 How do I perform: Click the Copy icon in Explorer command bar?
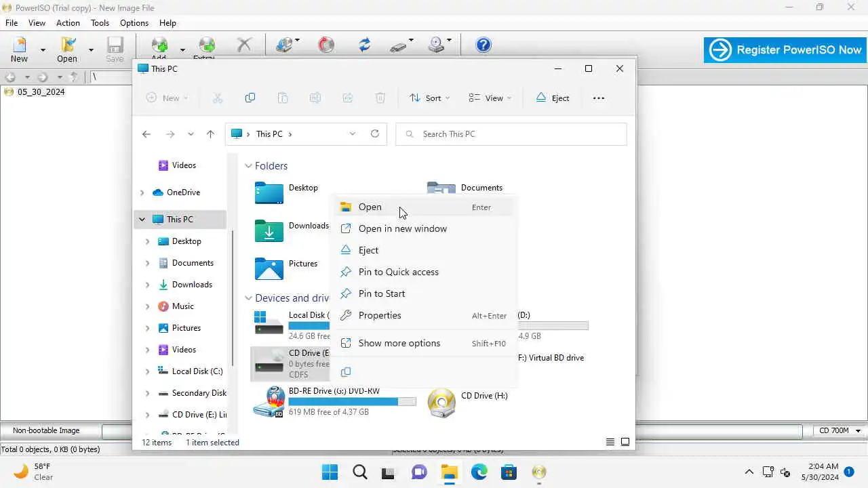[250, 98]
